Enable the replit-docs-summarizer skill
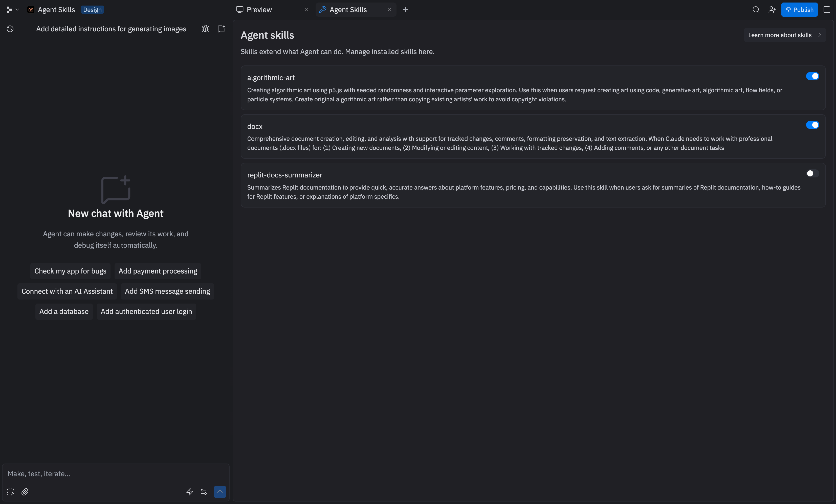This screenshot has width=836, height=504. (812, 173)
